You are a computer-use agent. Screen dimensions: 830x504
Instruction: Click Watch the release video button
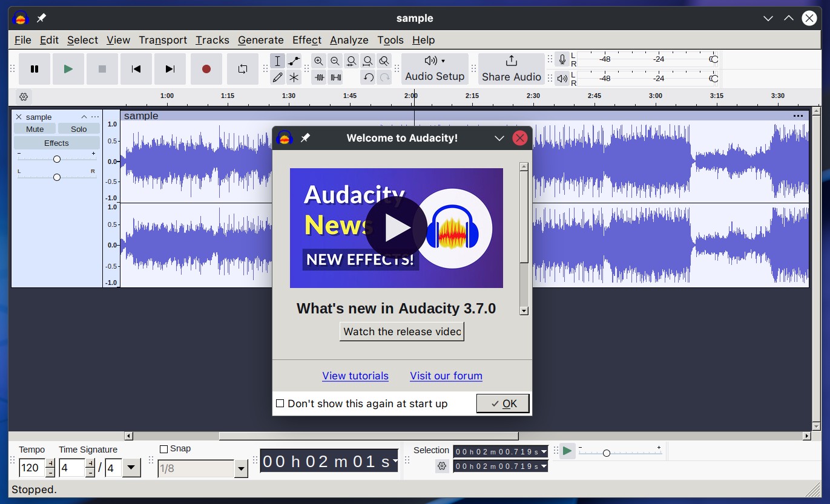(402, 332)
